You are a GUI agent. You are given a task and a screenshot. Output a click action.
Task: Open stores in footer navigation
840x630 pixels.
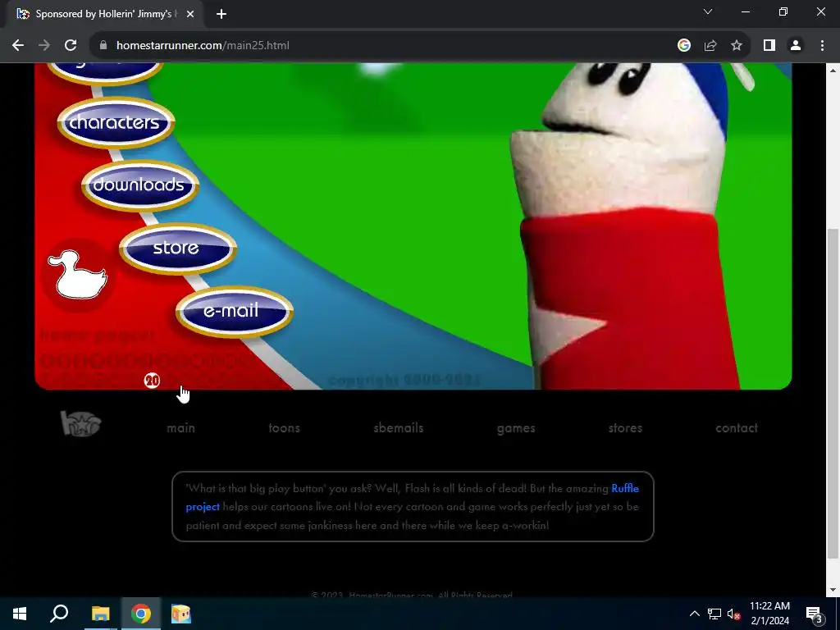[x=625, y=428]
